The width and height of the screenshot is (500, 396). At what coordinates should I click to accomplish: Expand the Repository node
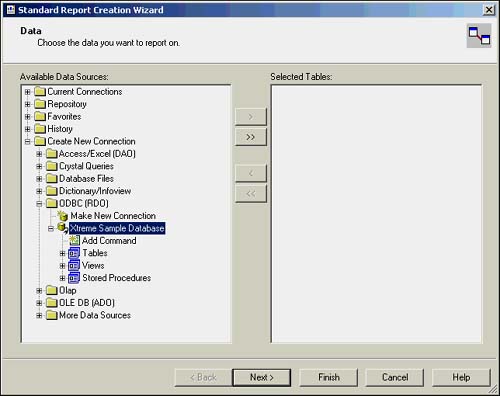pyautogui.click(x=28, y=104)
